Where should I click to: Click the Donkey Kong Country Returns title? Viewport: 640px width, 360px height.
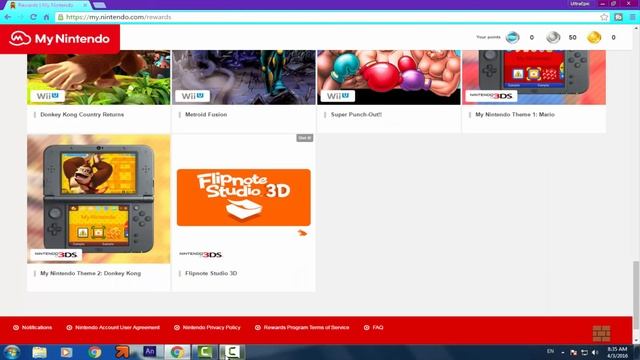[82, 115]
